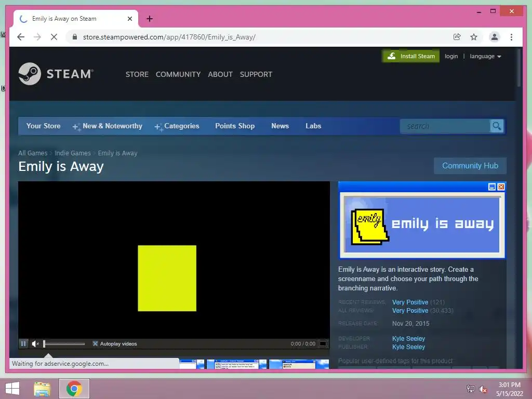The width and height of the screenshot is (532, 399).
Task: Toggle fullscreen on the video player
Action: (323, 344)
